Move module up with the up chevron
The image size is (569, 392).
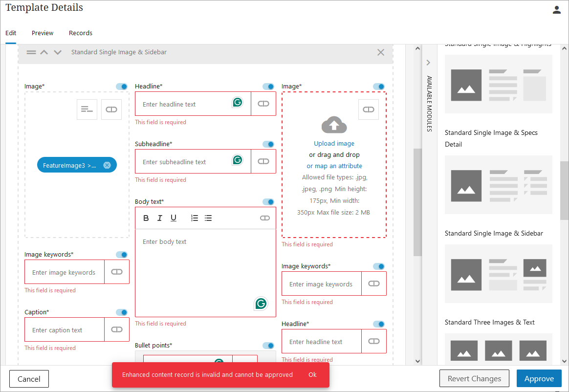coord(44,52)
